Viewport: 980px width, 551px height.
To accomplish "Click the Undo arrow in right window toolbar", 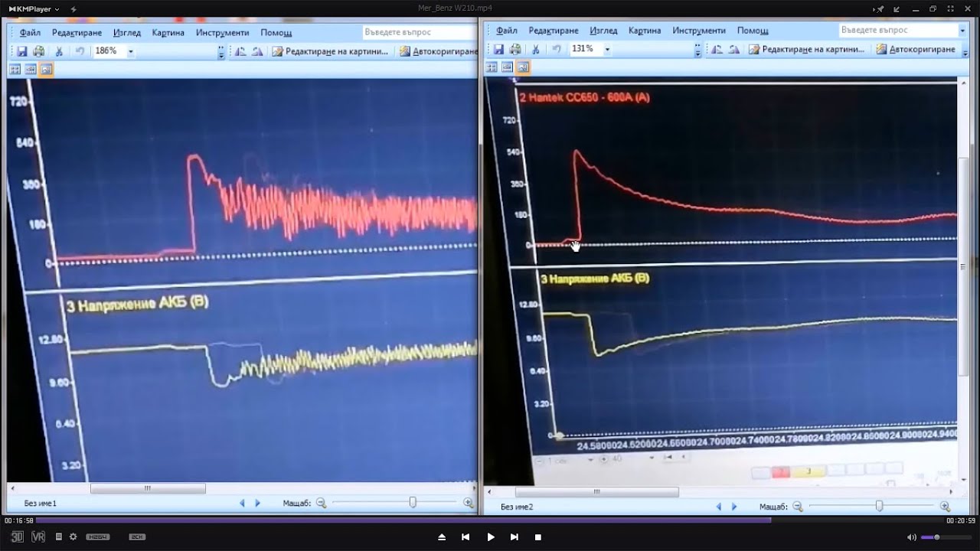I will coord(557,49).
